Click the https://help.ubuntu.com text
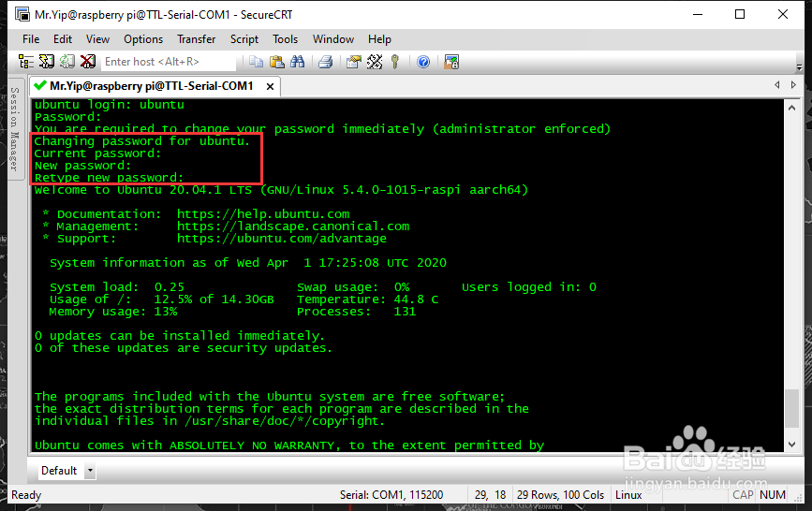 [x=263, y=213]
